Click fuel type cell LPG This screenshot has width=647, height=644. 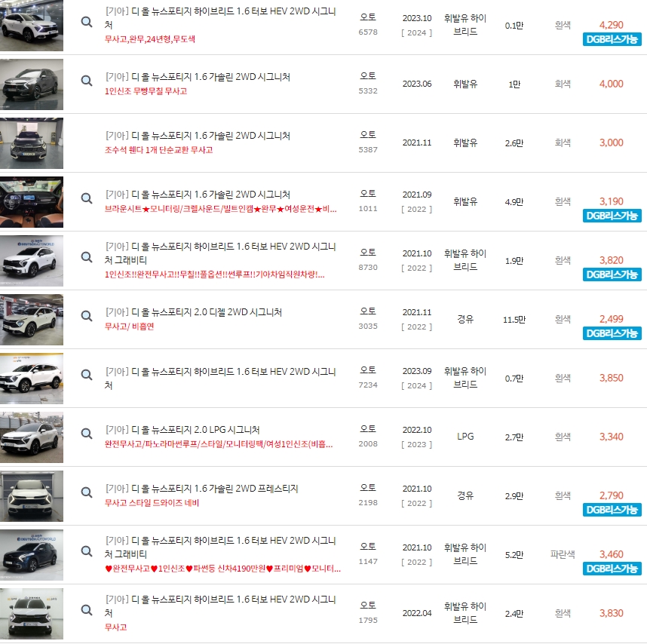[465, 437]
